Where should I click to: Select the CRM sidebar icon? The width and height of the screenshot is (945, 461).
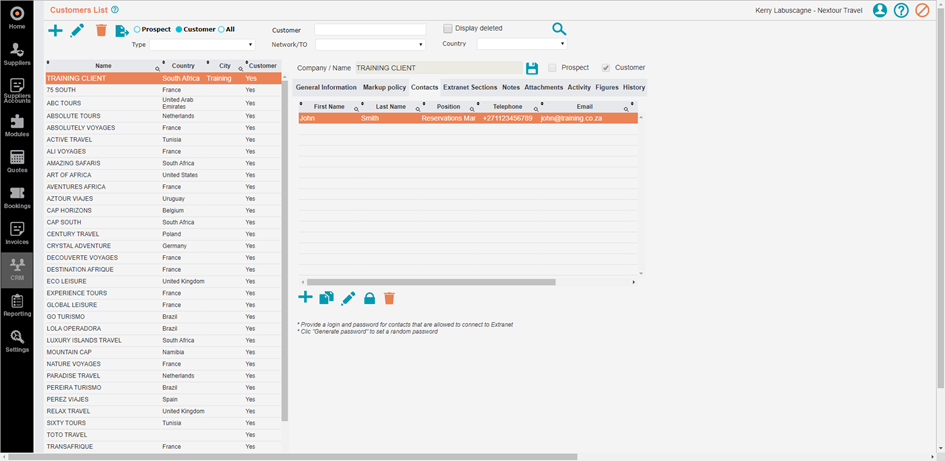[17, 269]
